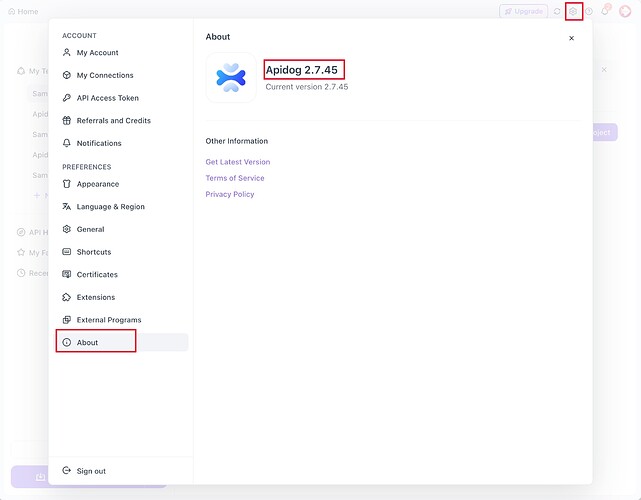Select API Access Token

pos(107,98)
